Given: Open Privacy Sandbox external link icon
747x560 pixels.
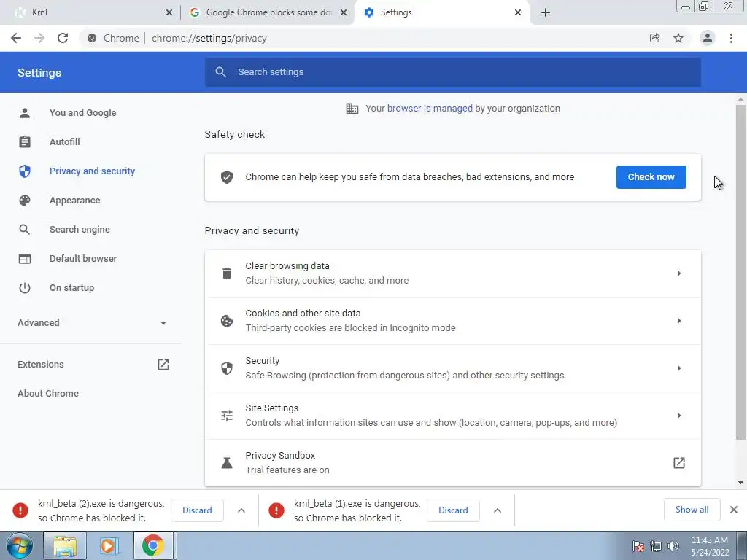Looking at the screenshot, I should click(x=679, y=463).
